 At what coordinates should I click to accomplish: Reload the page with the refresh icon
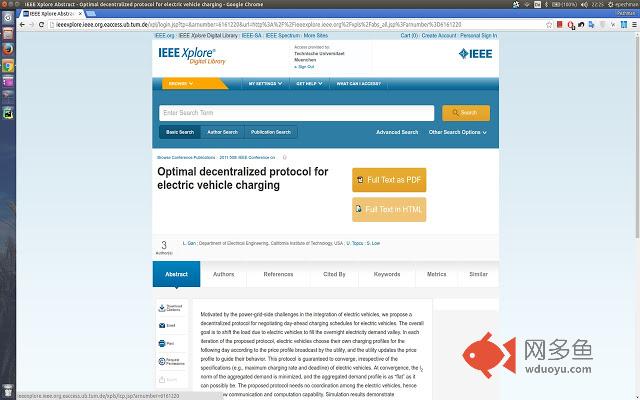click(41, 25)
